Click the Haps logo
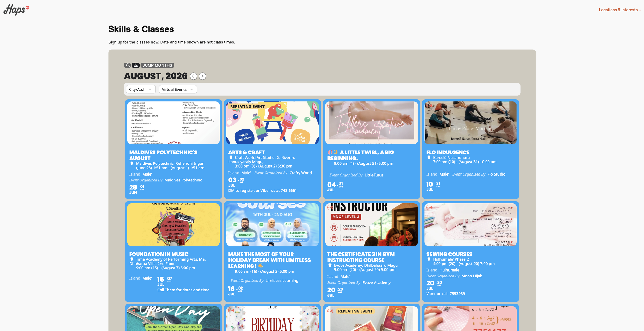Screen dimensions: 644x331 16,10
